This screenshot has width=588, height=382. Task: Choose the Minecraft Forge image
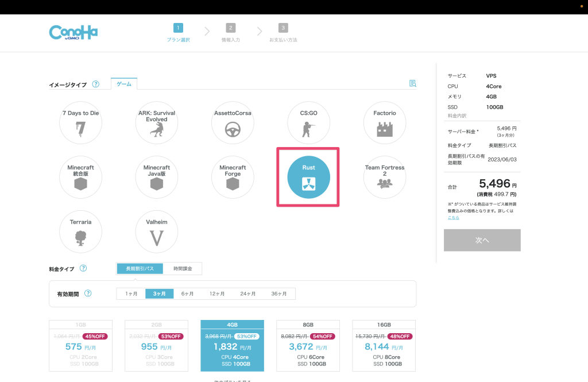[x=233, y=177]
